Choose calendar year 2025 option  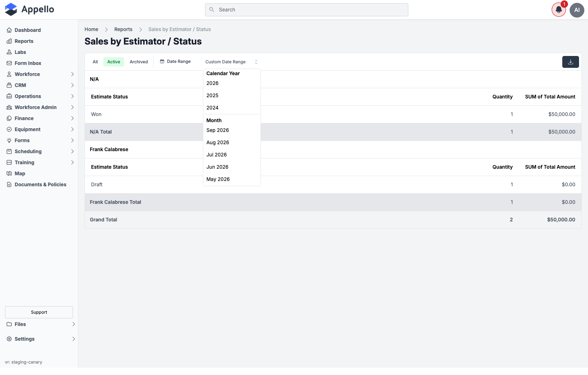[x=232, y=96]
